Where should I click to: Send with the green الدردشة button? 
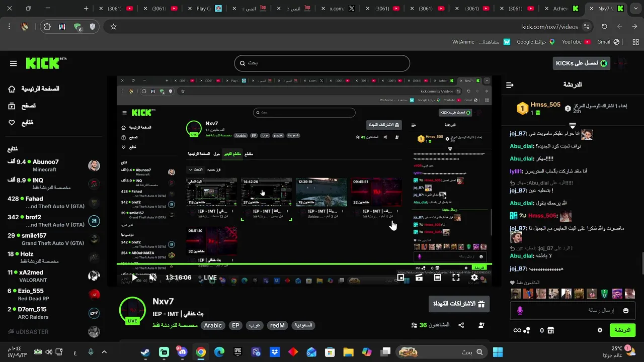pos(622,330)
